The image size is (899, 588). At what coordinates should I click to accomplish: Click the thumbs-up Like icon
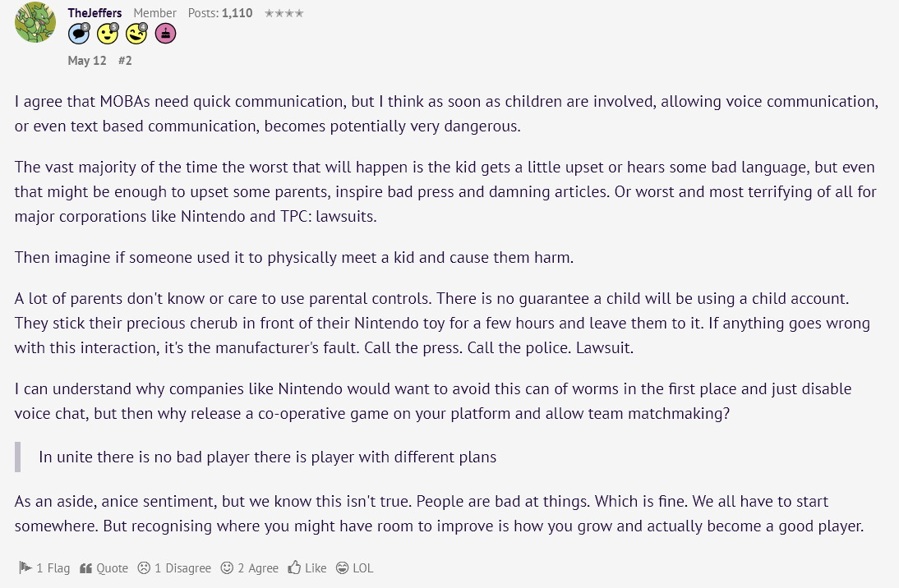(295, 567)
